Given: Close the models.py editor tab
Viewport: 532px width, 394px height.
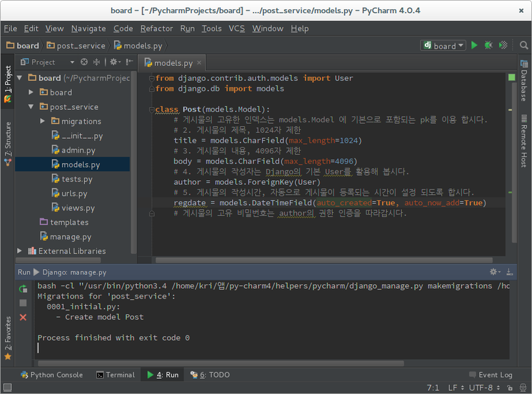Looking at the screenshot, I should (x=199, y=62).
